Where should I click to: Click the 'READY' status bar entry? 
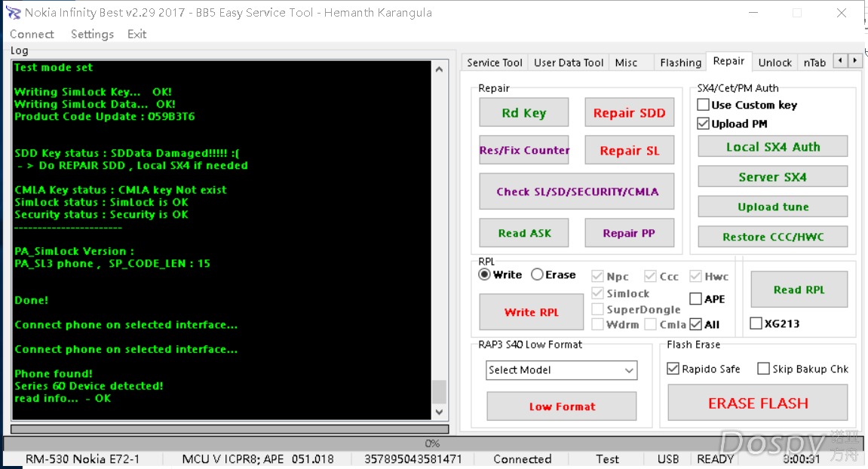[715, 459]
